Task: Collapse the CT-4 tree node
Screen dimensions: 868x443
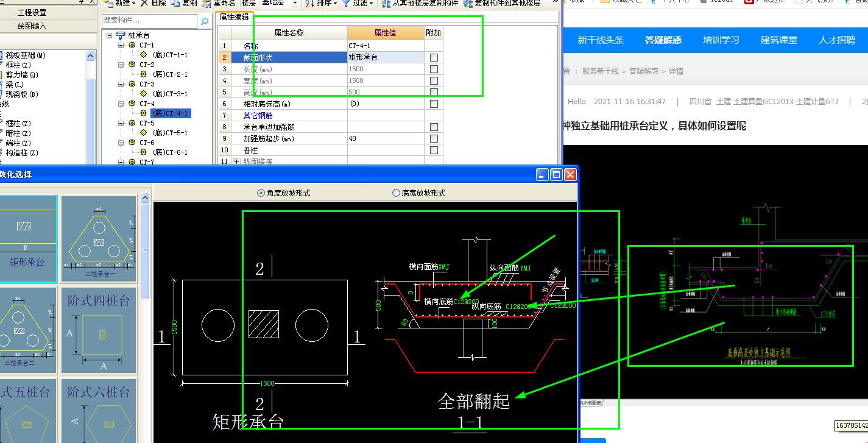Action: coord(121,104)
